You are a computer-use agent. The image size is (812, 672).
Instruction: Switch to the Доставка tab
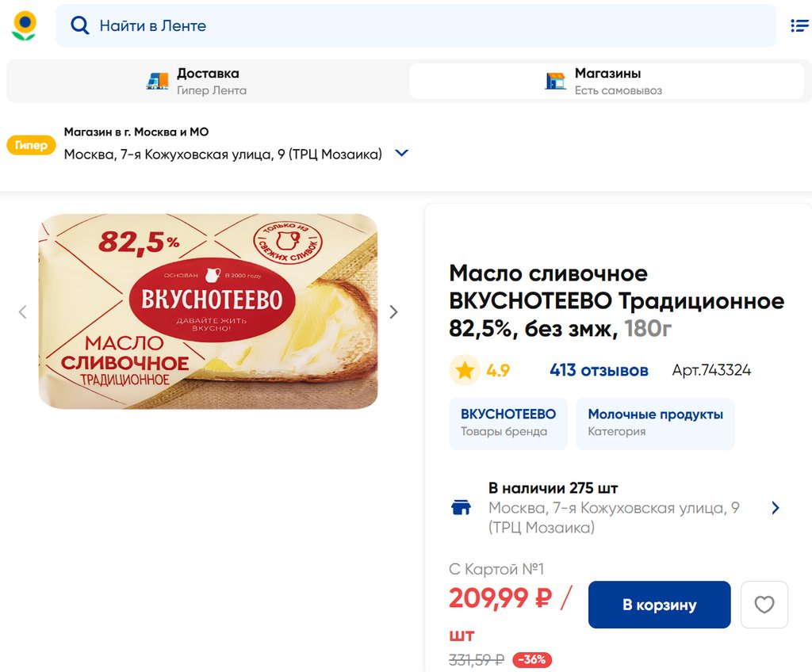coord(208,81)
